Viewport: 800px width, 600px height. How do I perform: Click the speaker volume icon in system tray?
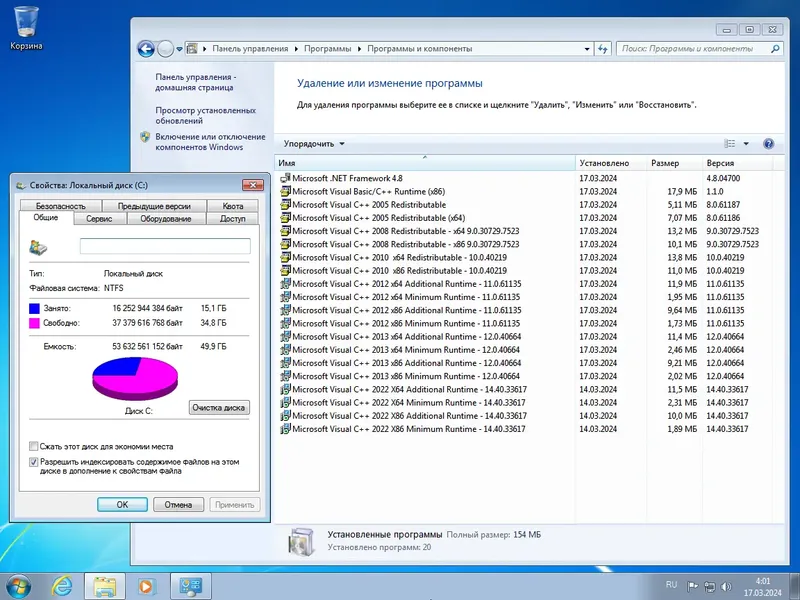726,586
